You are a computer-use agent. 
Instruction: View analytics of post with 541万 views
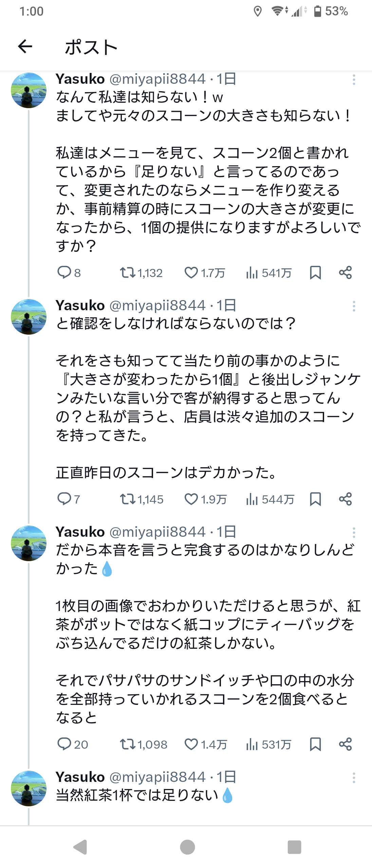tap(268, 273)
